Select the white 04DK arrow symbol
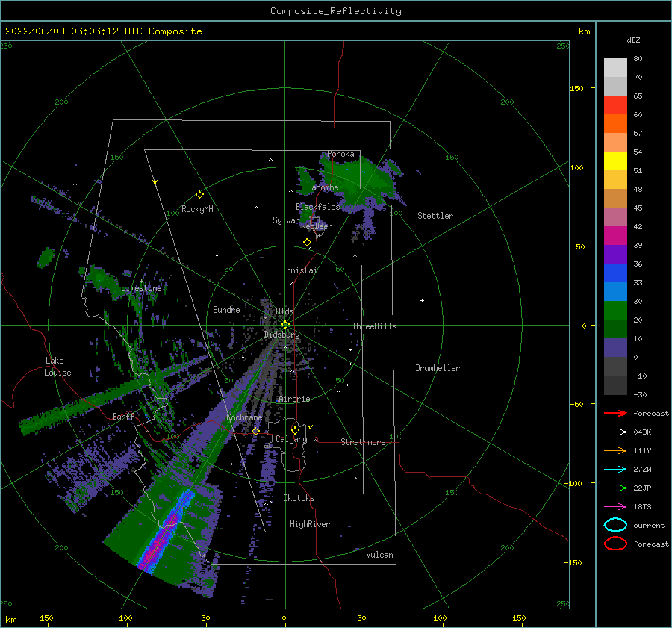This screenshot has width=672, height=628. coord(615,432)
